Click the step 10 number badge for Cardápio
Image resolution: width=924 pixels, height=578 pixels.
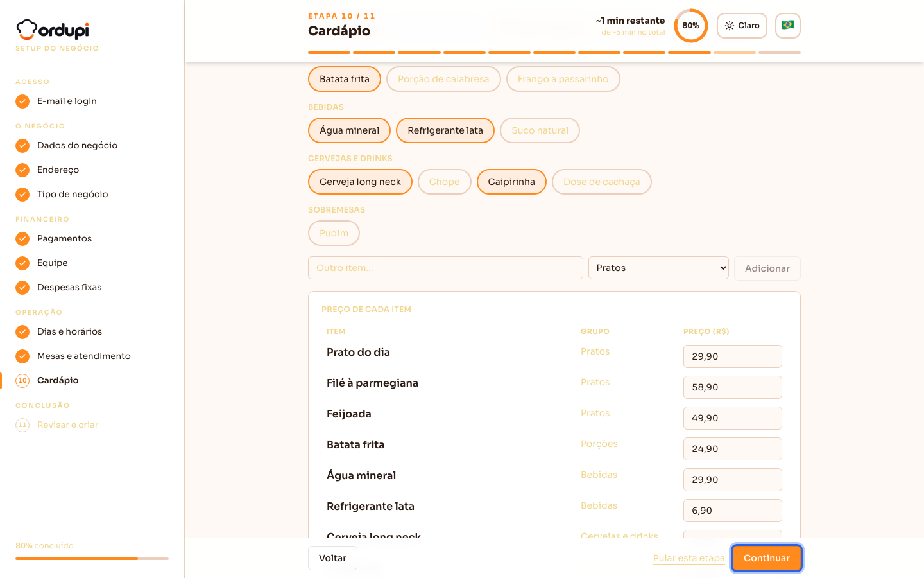(x=22, y=381)
